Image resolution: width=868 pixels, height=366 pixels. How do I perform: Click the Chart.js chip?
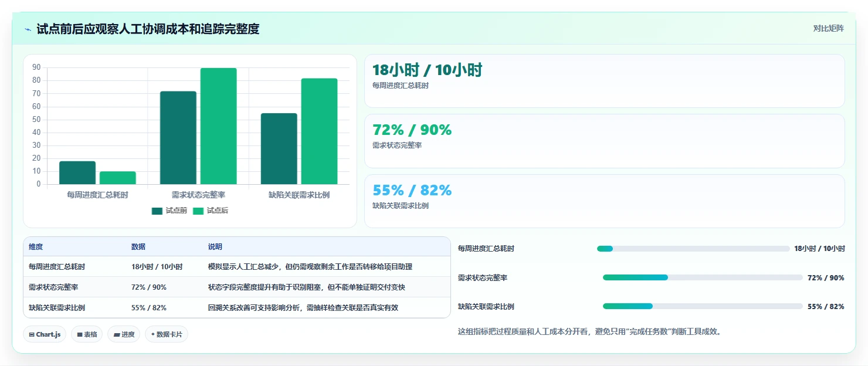[x=45, y=334]
